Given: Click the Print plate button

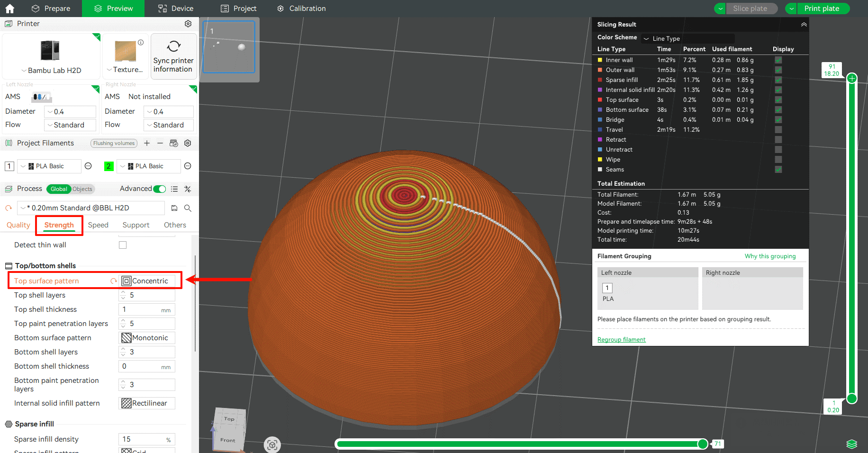Looking at the screenshot, I should tap(822, 9).
